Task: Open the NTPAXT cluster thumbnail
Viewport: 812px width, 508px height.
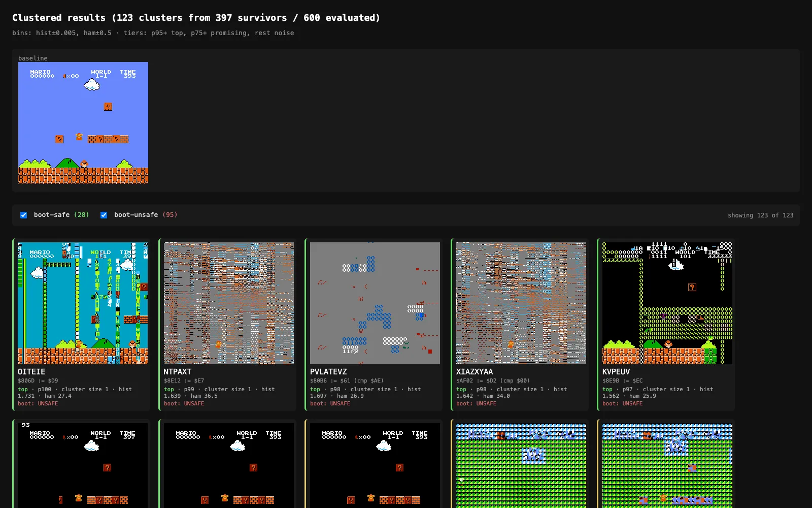Action: 229,303
